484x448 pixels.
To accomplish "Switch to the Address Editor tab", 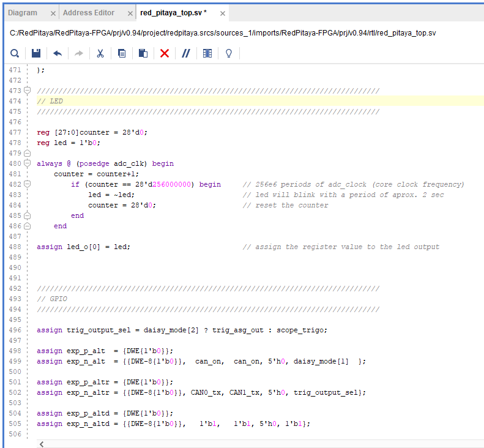I will 89,13.
